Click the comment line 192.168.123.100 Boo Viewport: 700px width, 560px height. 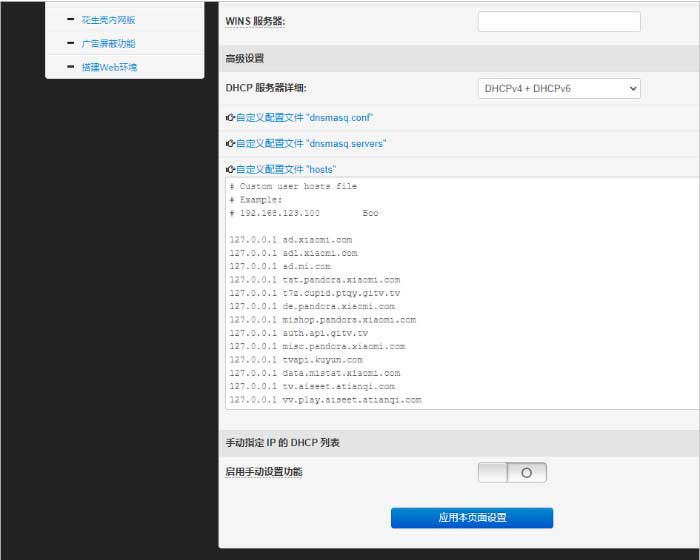tap(304, 213)
